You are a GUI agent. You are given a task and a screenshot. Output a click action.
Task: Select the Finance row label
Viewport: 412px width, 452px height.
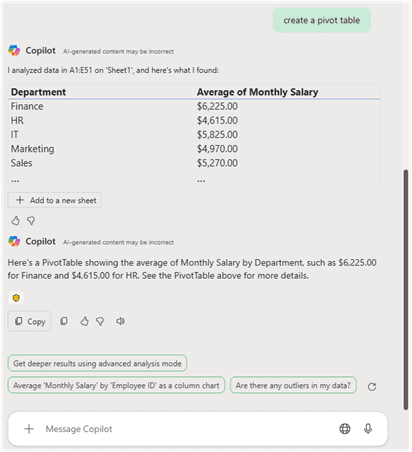click(27, 106)
